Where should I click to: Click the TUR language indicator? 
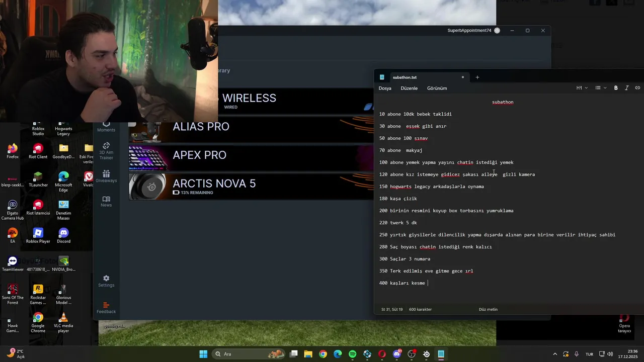pyautogui.click(x=589, y=354)
